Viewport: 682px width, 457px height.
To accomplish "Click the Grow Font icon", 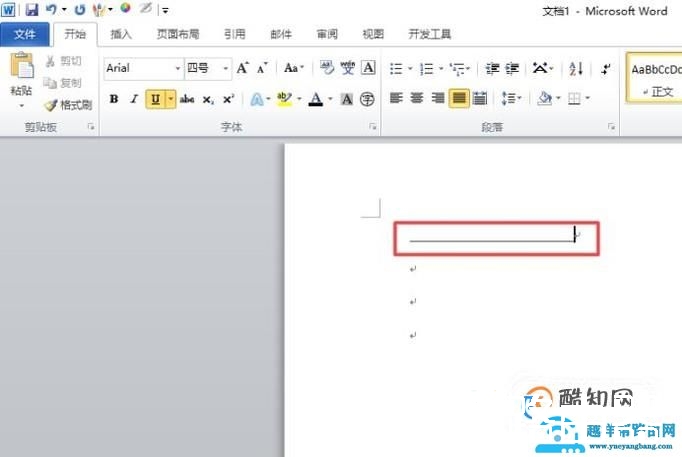I will [x=243, y=68].
